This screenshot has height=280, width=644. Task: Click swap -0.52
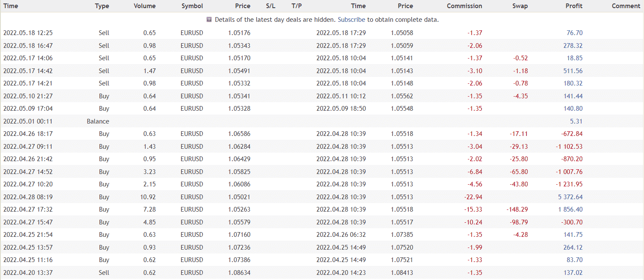pos(521,58)
